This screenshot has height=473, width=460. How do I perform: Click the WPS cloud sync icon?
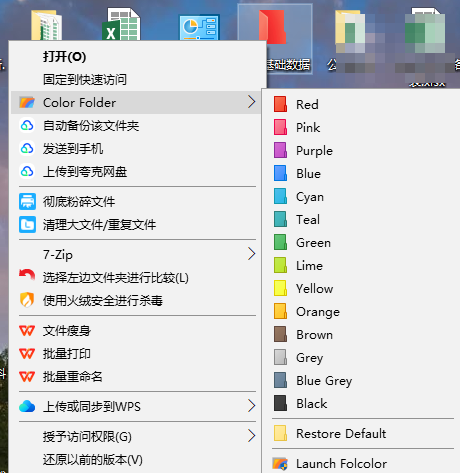pyautogui.click(x=27, y=406)
